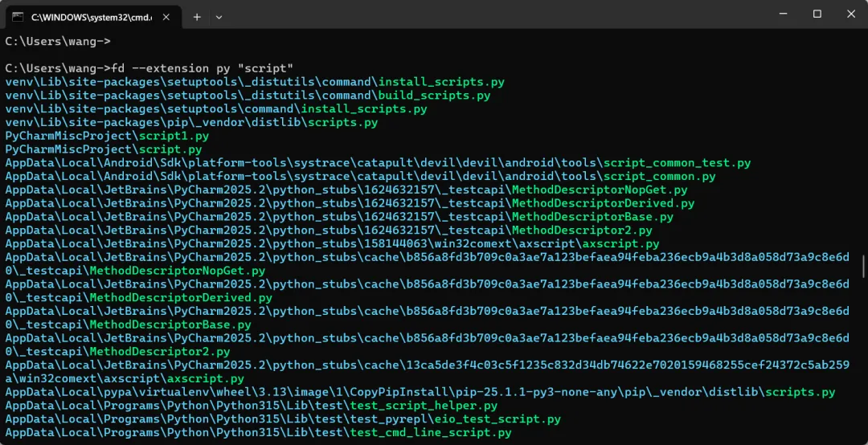
Task: Close the terminal window
Action: click(851, 14)
